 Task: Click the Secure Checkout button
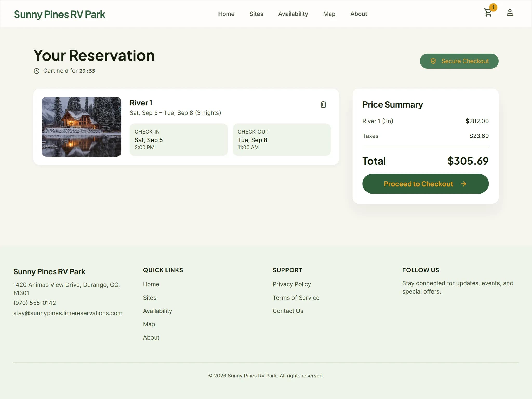[x=459, y=61]
